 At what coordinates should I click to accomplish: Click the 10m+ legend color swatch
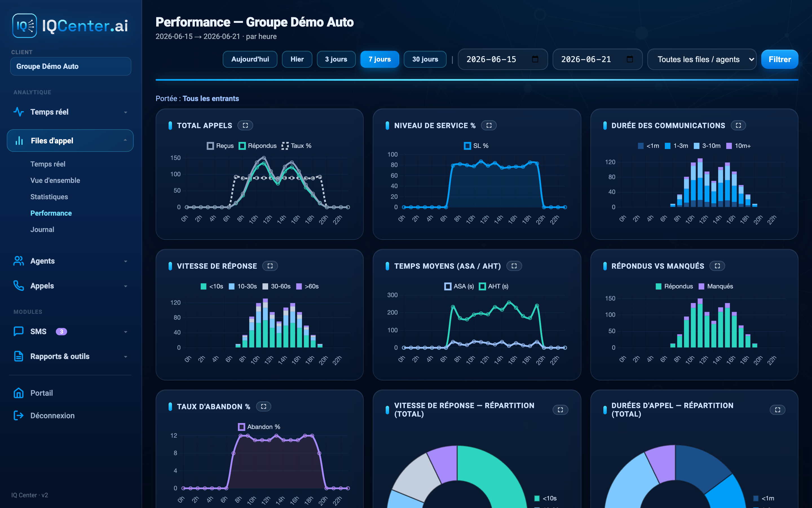[x=729, y=146]
